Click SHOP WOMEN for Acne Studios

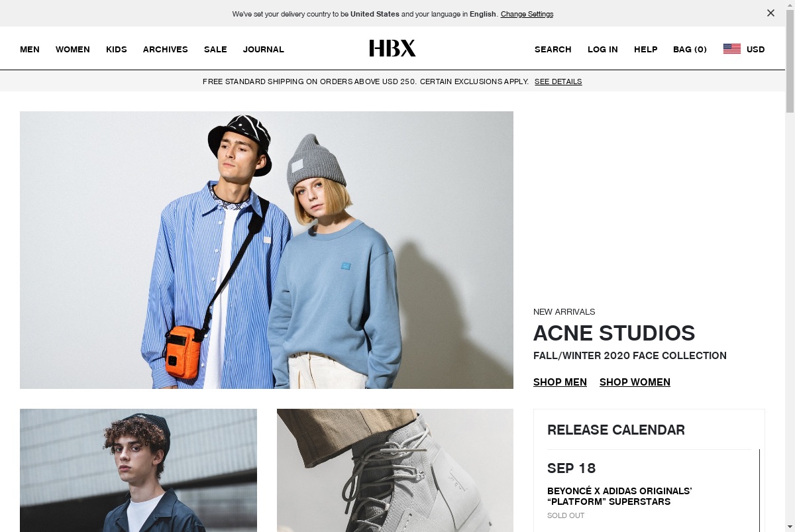coord(635,382)
